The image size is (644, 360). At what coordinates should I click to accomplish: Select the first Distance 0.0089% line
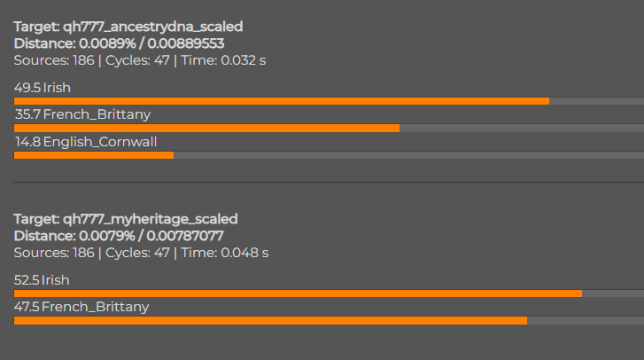click(119, 43)
